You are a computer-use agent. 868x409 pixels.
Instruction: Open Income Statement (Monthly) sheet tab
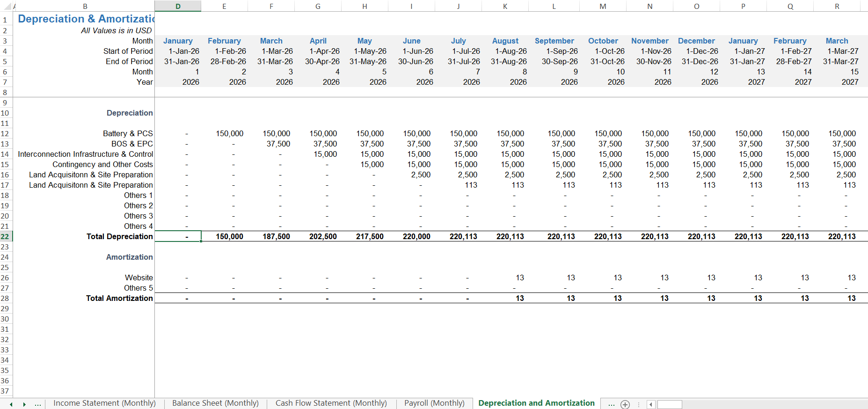click(104, 403)
